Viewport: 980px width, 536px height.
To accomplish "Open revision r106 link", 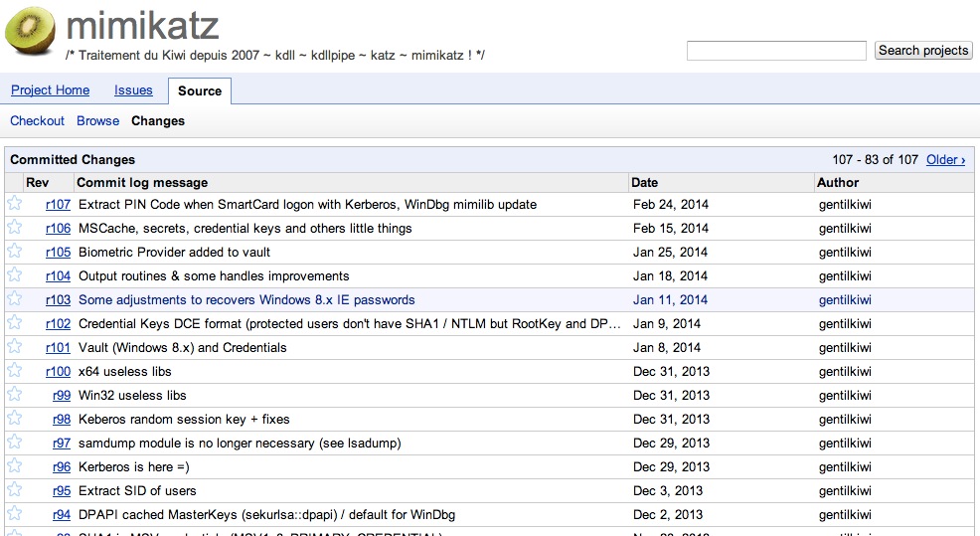I will tap(58, 229).
